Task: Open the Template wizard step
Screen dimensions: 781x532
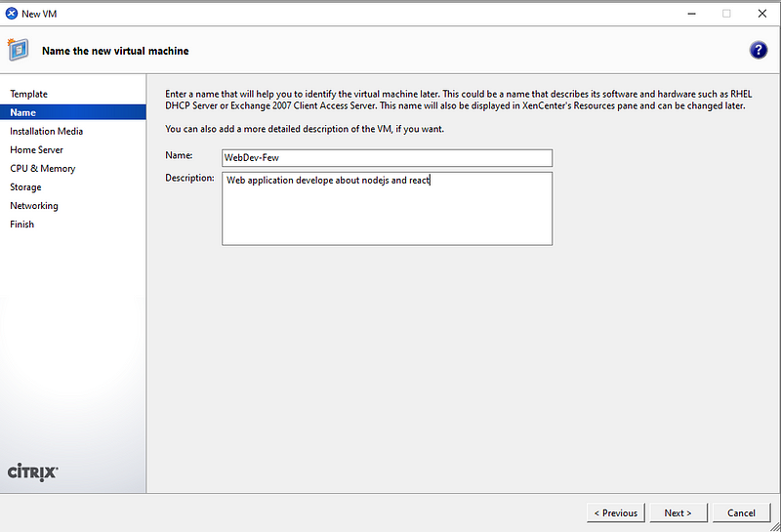Action: tap(28, 94)
